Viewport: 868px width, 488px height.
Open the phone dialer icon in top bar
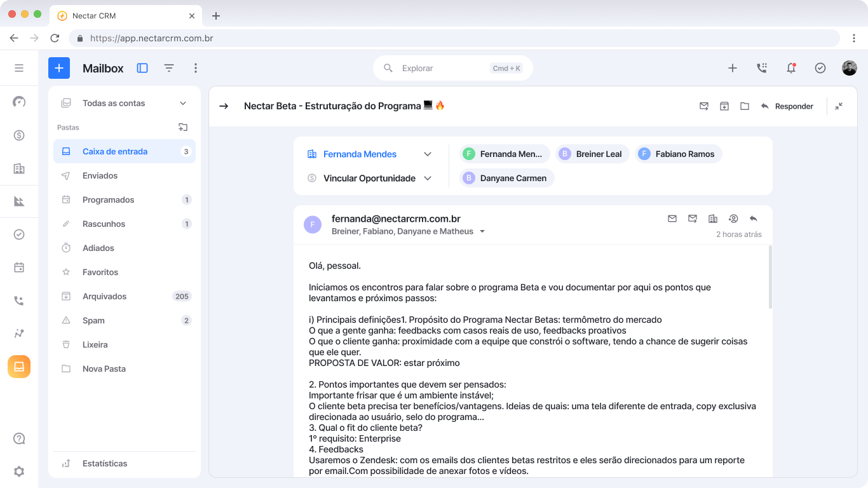762,68
